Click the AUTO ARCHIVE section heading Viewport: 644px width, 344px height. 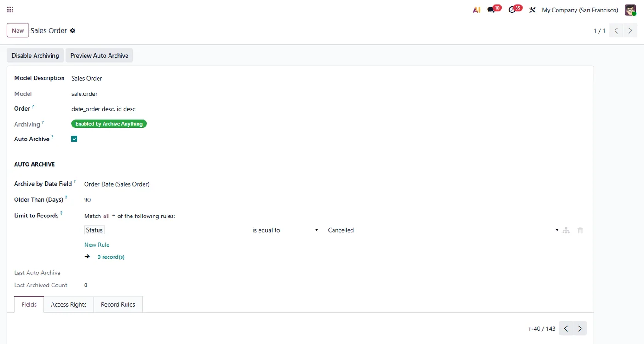(x=34, y=164)
